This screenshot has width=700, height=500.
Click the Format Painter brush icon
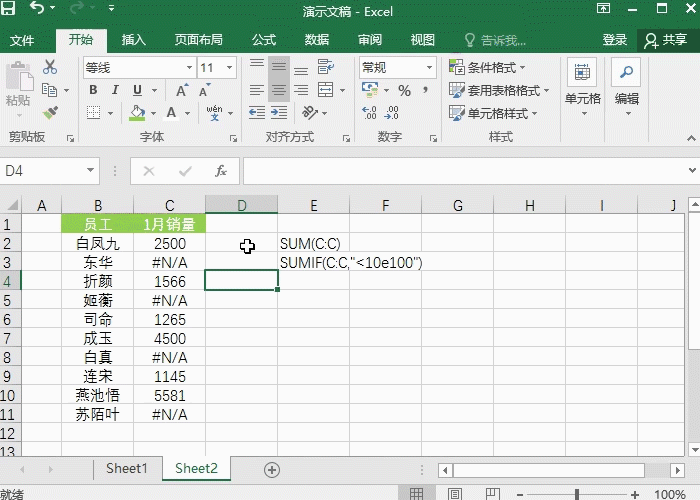click(x=50, y=113)
